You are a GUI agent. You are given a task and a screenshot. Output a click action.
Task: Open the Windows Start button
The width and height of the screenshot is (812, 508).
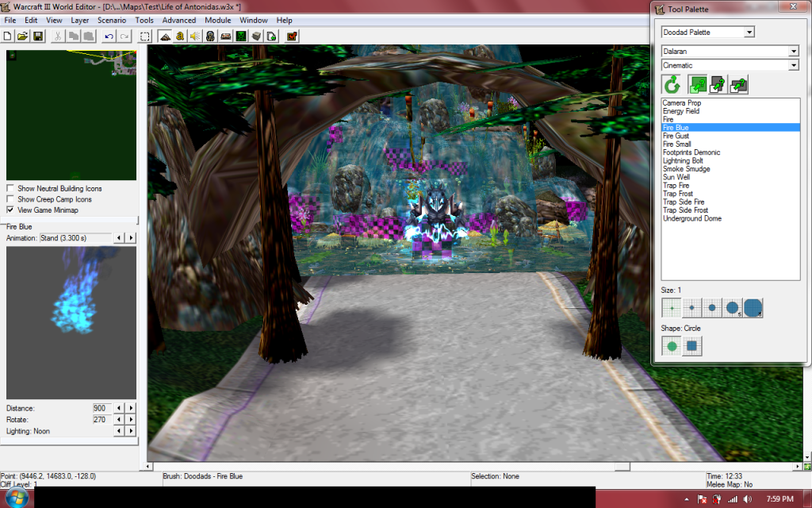coord(16,497)
